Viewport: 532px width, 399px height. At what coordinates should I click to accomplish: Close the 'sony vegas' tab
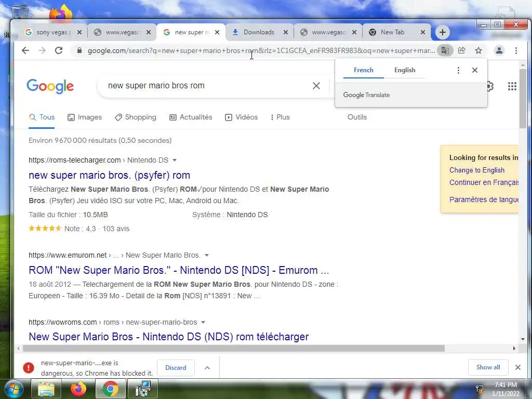pos(79,32)
